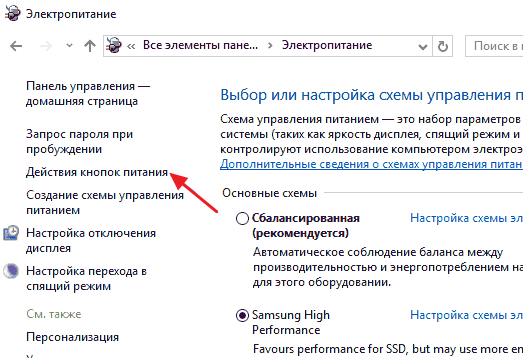Viewport: 523px width, 362px height.
Task: Open 'Настройка отключения дисплея' link
Action: tap(91, 240)
